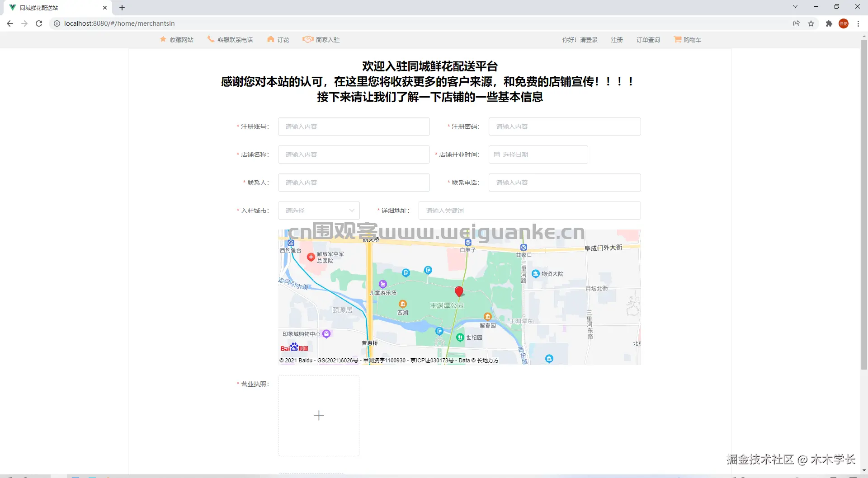
Task: Click 西湖 landmark icon on map
Action: 403,304
